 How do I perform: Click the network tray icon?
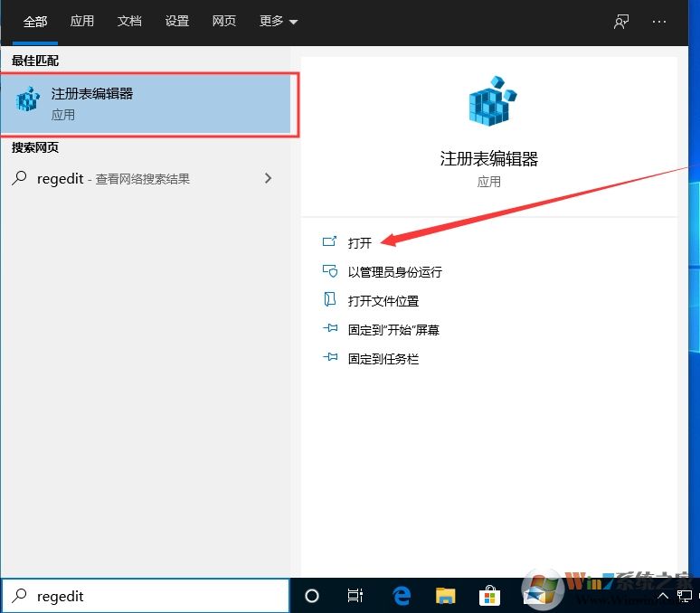tap(684, 596)
